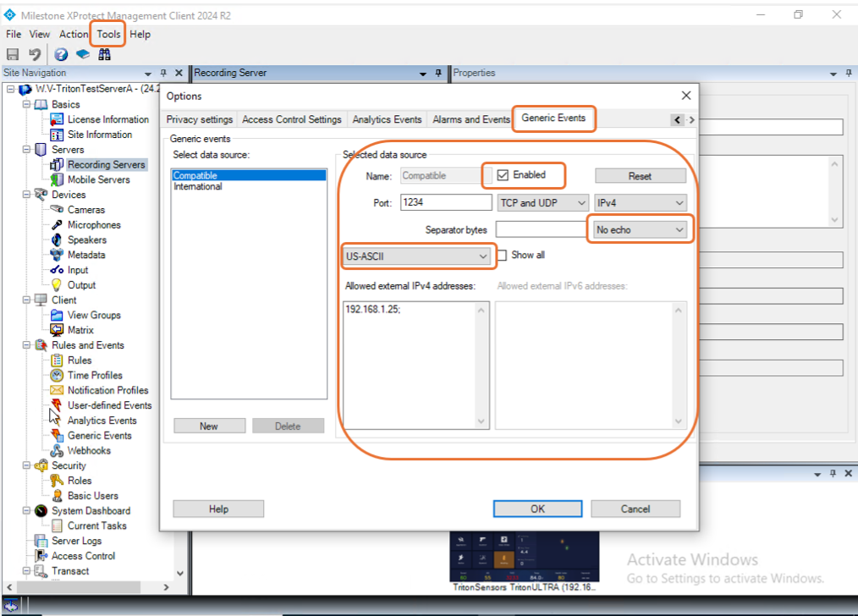
Task: Click the Port input field
Action: [x=446, y=202]
